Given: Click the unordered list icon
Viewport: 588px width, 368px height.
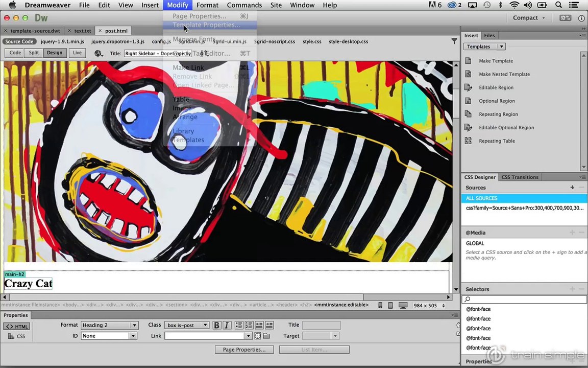Looking at the screenshot, I should tap(239, 325).
